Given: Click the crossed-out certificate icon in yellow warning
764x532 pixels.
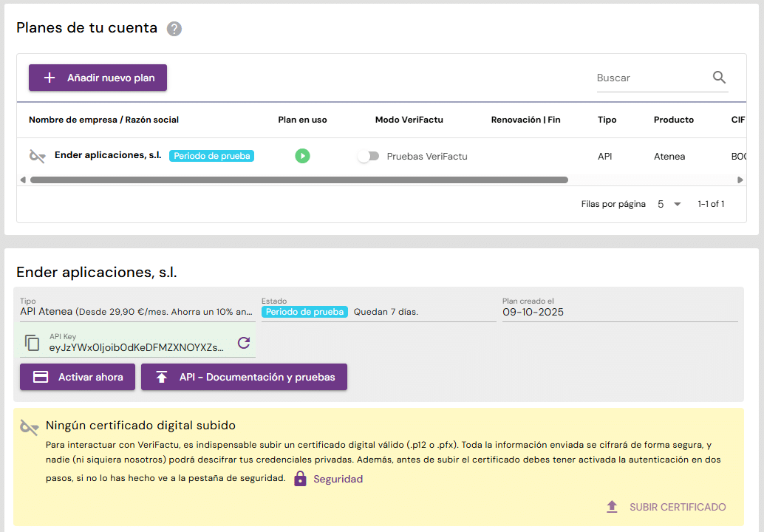Looking at the screenshot, I should 29,427.
